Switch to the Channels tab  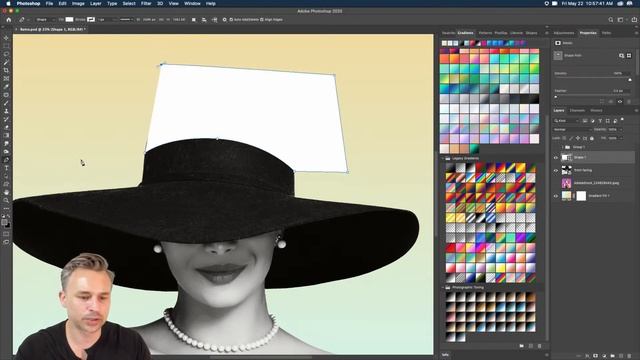577,111
